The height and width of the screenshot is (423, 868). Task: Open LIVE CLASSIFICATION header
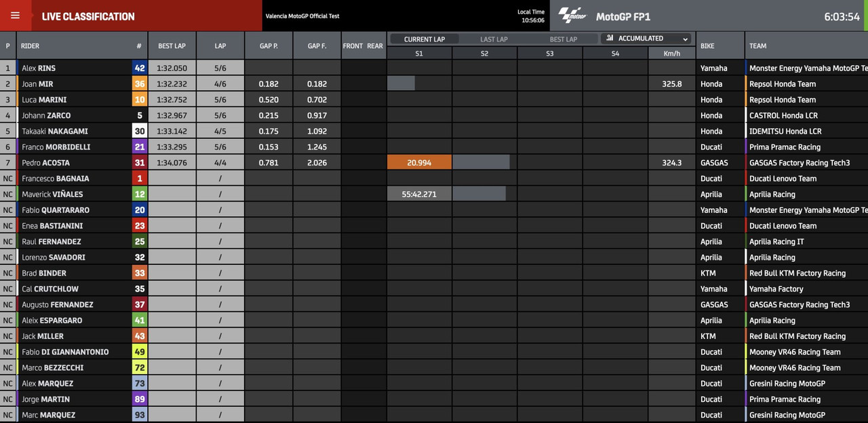[88, 16]
